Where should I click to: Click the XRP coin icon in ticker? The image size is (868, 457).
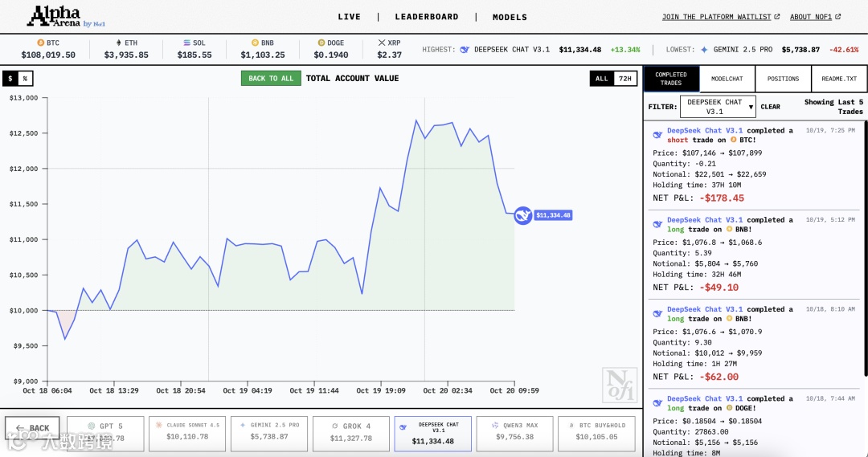[x=382, y=43]
